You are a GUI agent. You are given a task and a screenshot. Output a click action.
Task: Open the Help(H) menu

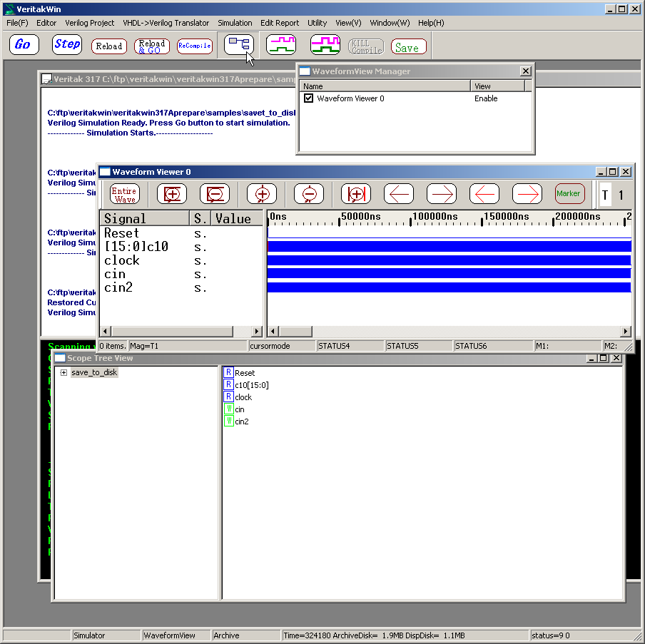431,23
